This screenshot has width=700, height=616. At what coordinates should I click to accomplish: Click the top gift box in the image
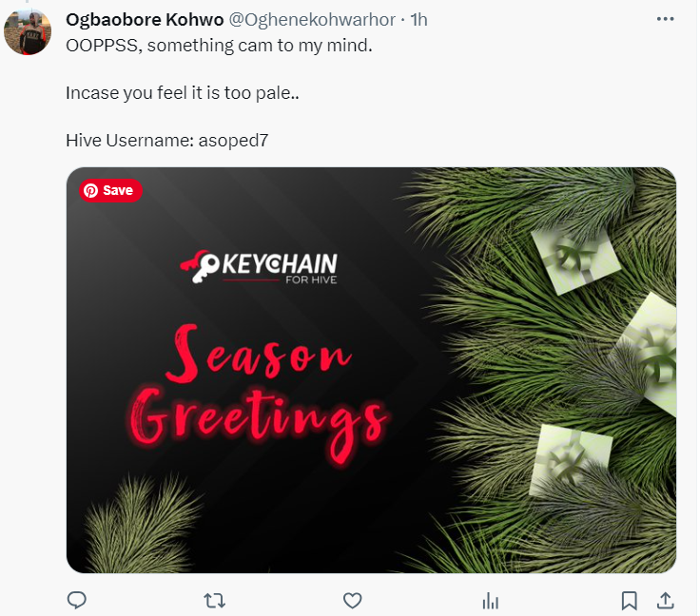click(576, 259)
